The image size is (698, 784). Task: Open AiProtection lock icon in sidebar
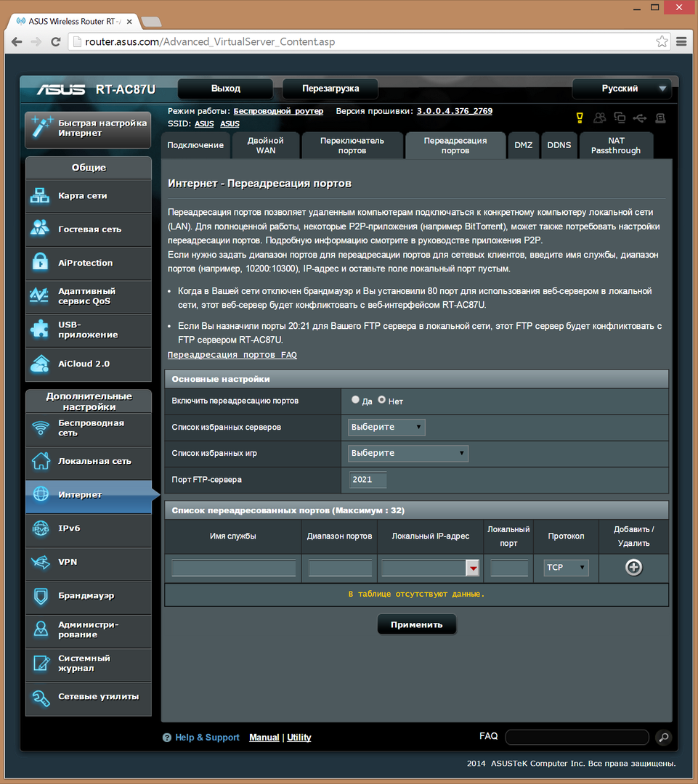click(39, 263)
